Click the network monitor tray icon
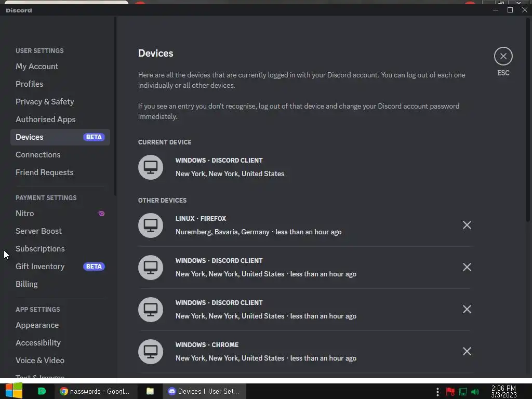 (x=463, y=392)
